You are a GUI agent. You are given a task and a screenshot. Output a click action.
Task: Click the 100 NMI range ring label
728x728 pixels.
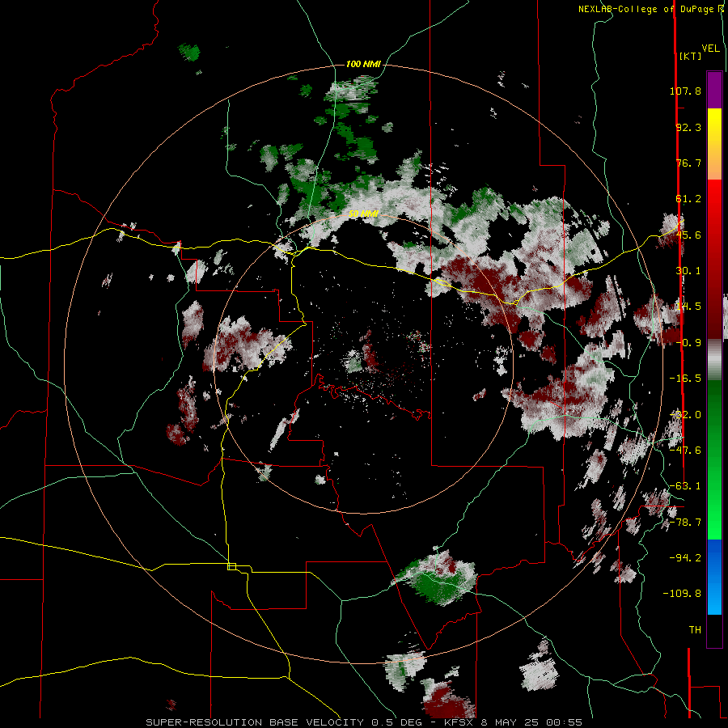point(363,64)
